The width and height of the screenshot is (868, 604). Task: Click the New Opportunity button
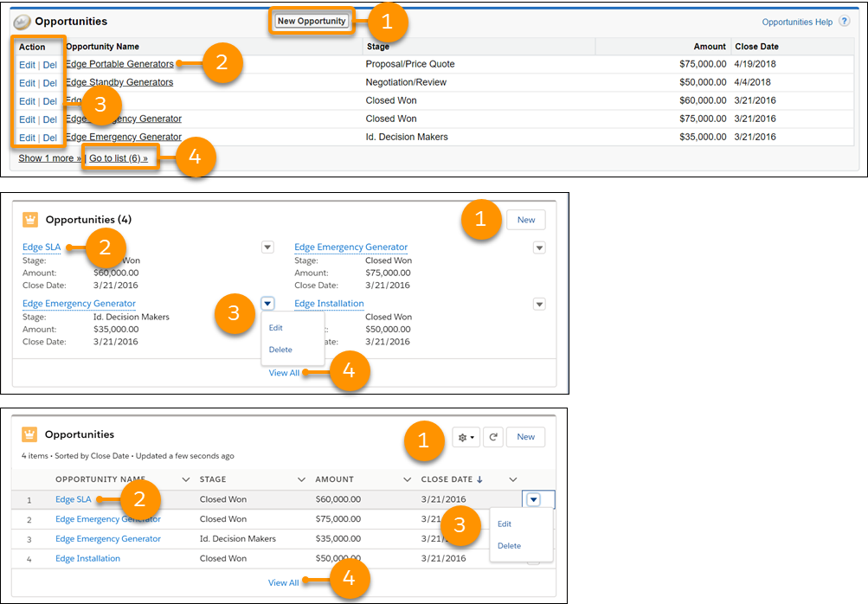[311, 21]
